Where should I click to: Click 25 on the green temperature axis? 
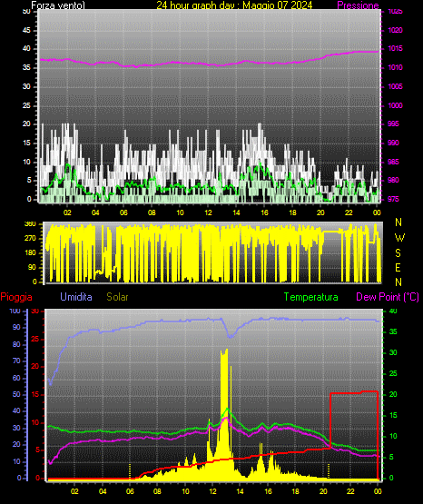tap(393, 373)
